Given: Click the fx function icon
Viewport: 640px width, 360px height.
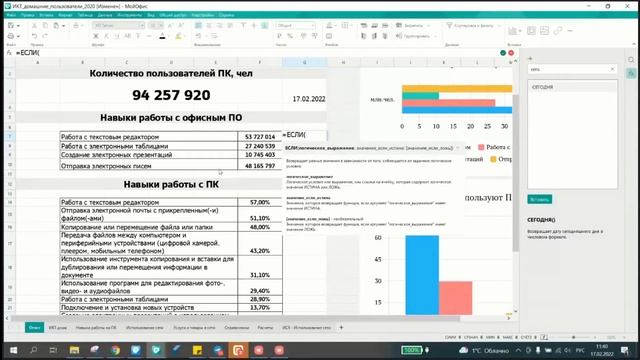Looking at the screenshot, I should coord(9,53).
